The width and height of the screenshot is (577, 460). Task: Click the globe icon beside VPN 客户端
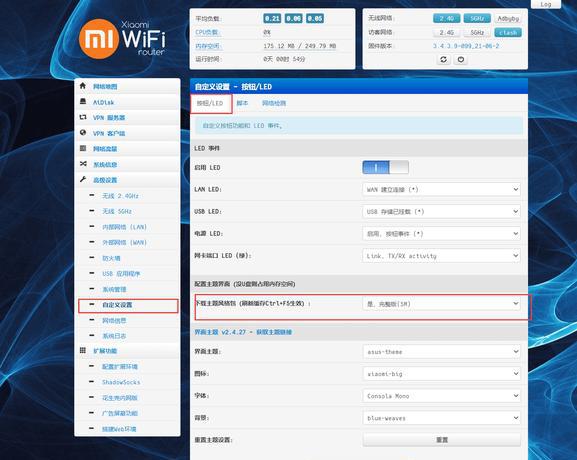[x=83, y=132]
